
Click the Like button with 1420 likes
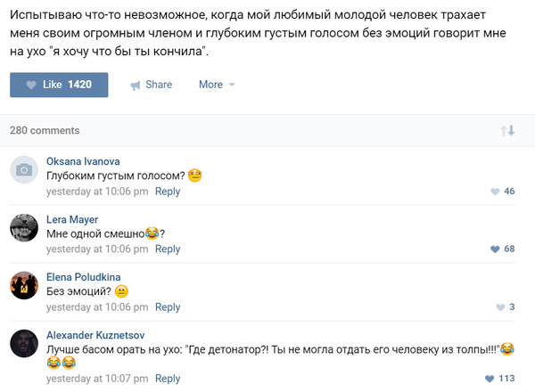coord(59,85)
